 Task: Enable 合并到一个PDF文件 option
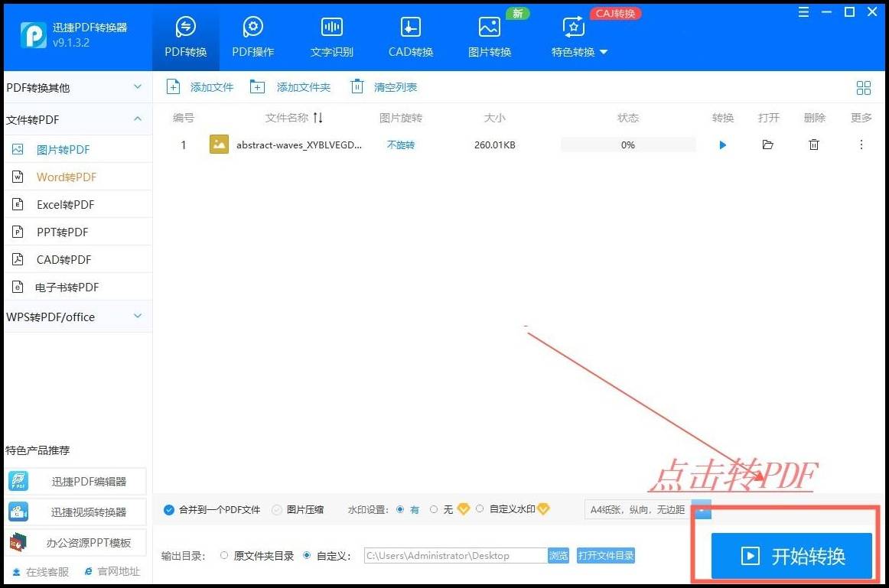pos(171,508)
